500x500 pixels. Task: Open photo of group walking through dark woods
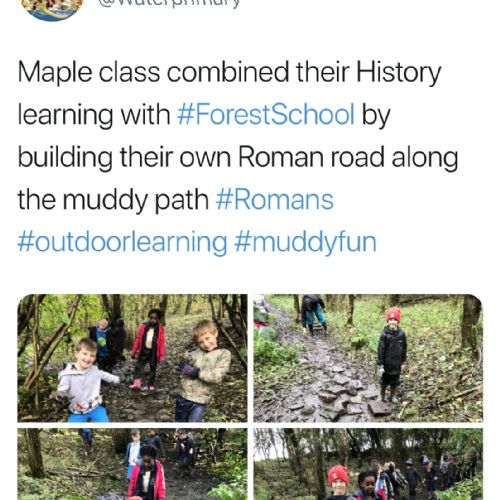tap(368, 464)
